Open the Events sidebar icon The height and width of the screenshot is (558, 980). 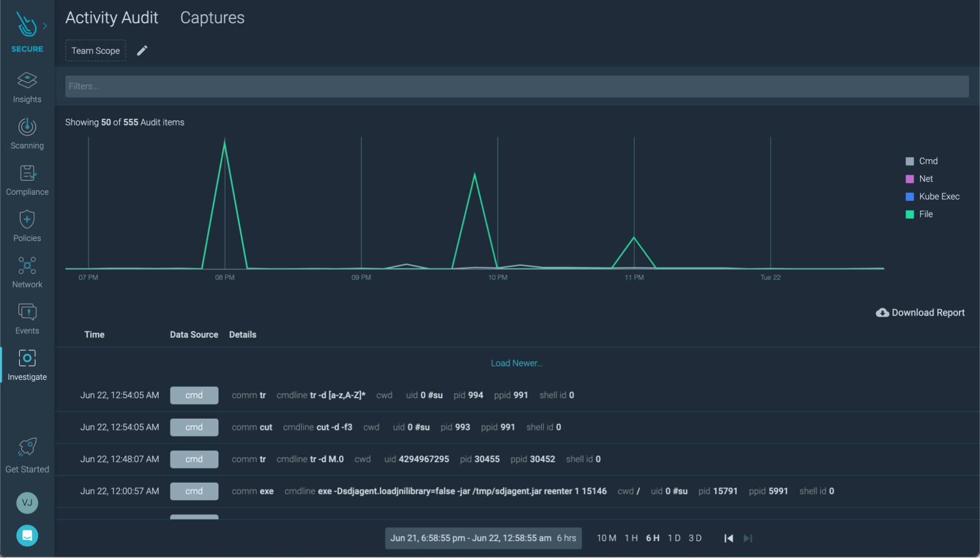27,312
